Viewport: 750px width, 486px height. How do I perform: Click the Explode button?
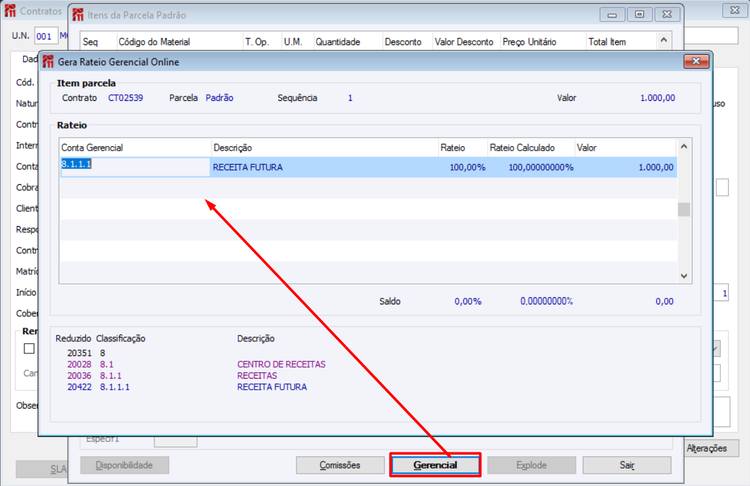531,465
